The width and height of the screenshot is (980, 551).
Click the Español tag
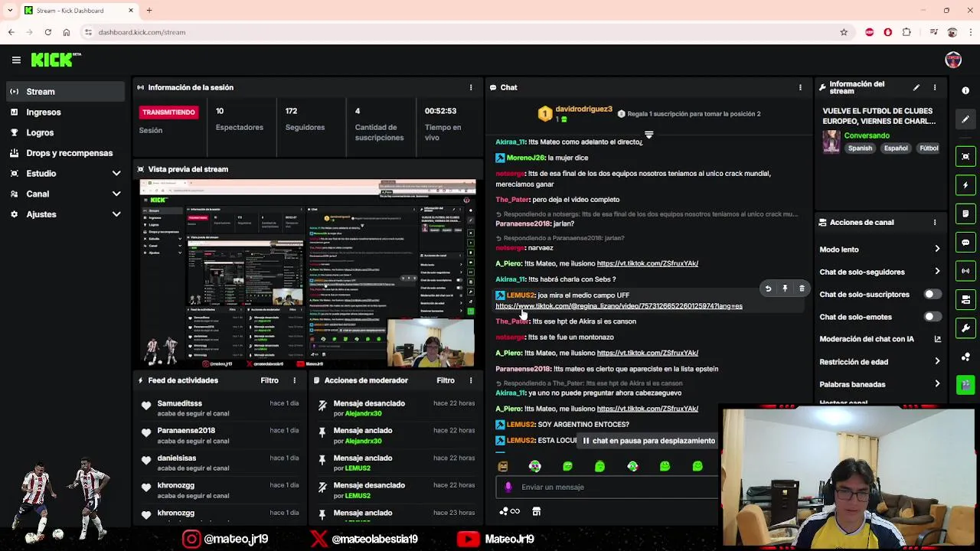[896, 148]
